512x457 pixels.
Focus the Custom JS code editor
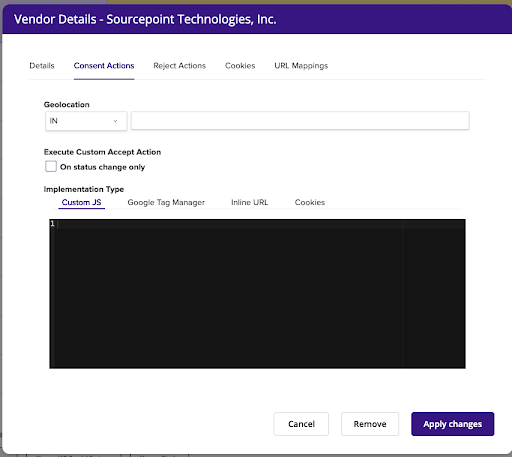point(257,294)
